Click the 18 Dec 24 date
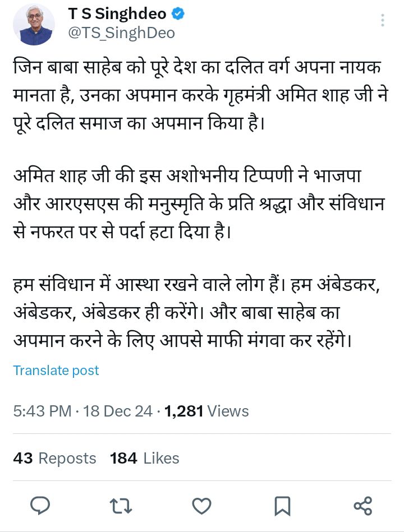The width and height of the screenshot is (404, 532). [118, 411]
